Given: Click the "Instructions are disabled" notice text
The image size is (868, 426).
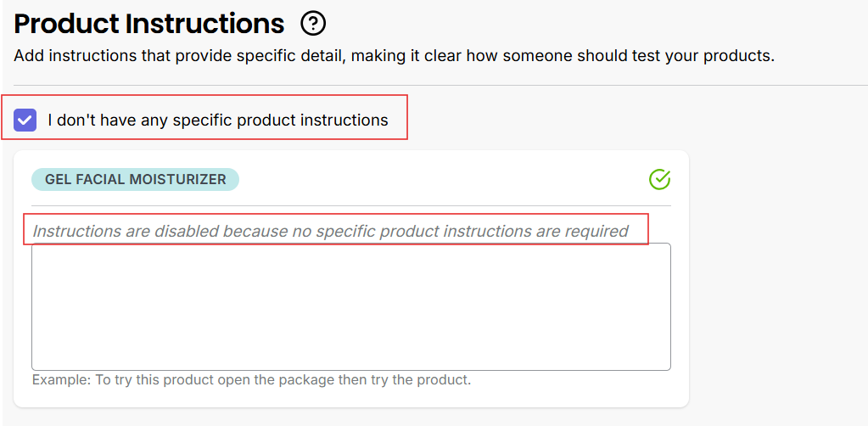Looking at the screenshot, I should (330, 231).
